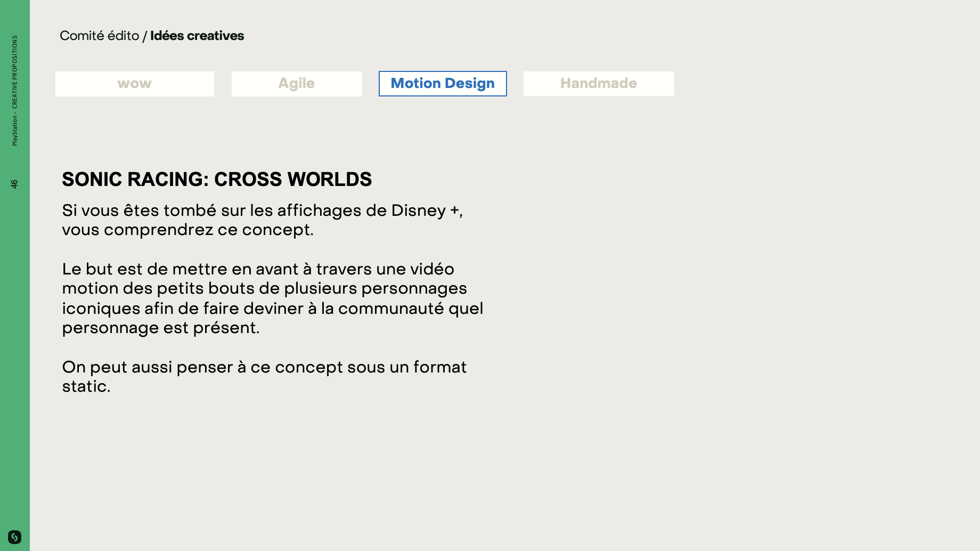Click the 'Comité édito' breadcrumb text
This screenshot has height=551, width=980.
pos(100,36)
